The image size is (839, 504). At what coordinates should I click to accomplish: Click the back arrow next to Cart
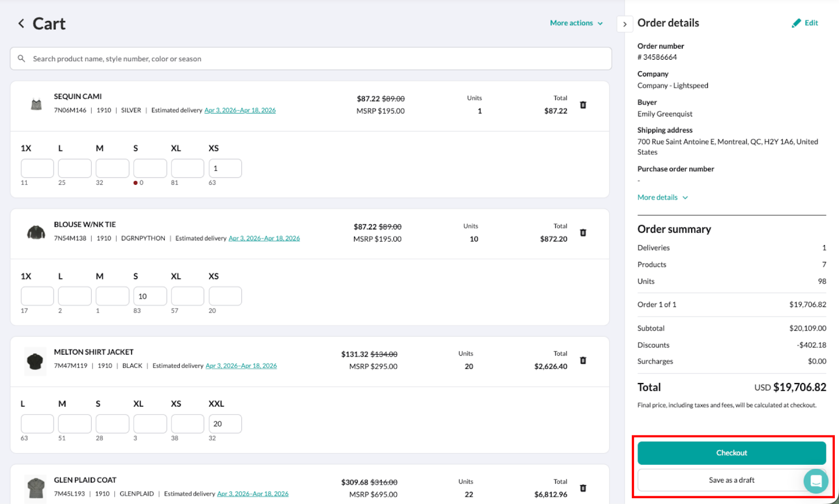[21, 24]
